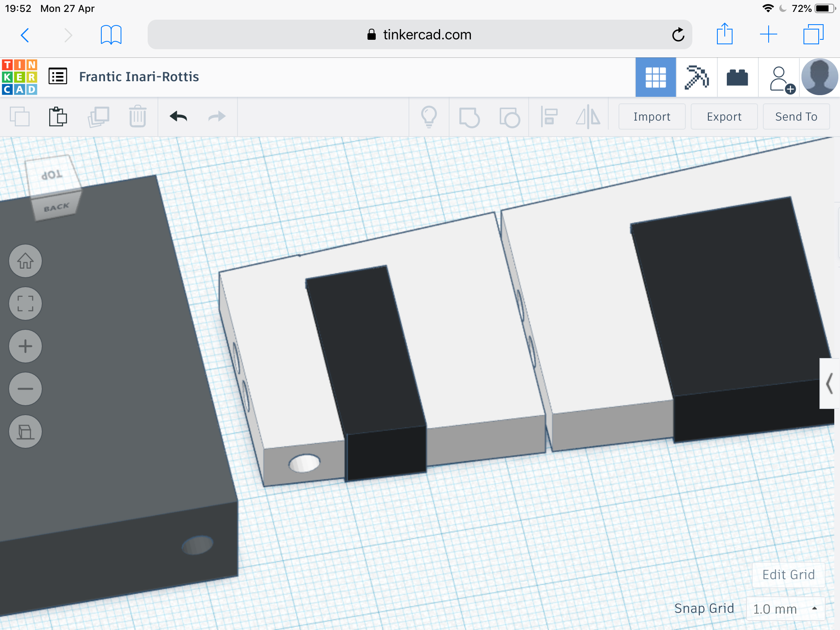The width and height of the screenshot is (840, 630).
Task: Click the Paste clipboard tool
Action: (58, 117)
